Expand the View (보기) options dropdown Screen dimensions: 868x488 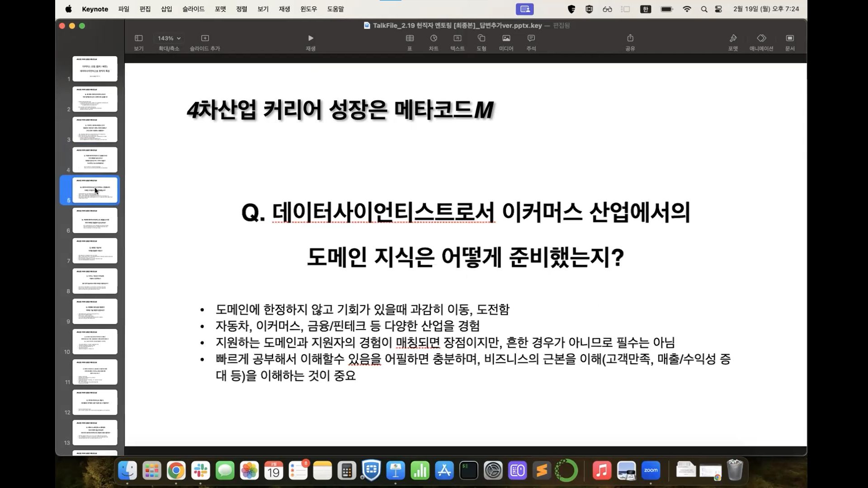(x=139, y=38)
